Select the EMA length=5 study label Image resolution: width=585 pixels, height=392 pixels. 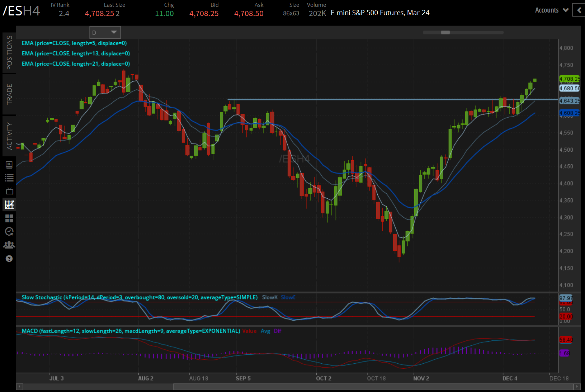(74, 43)
